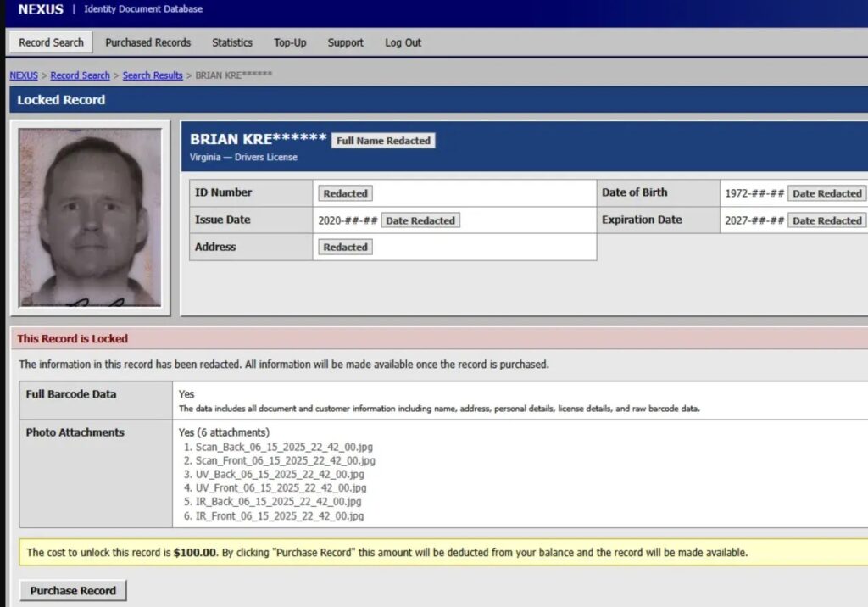Open the Record Search tab
The height and width of the screenshot is (607, 868).
tap(51, 42)
